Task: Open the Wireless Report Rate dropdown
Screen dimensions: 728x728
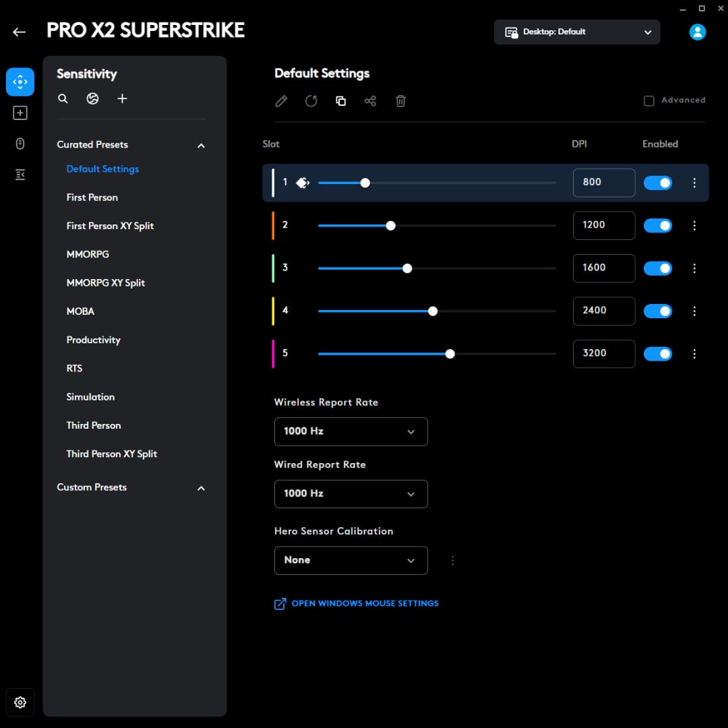Action: (x=351, y=431)
